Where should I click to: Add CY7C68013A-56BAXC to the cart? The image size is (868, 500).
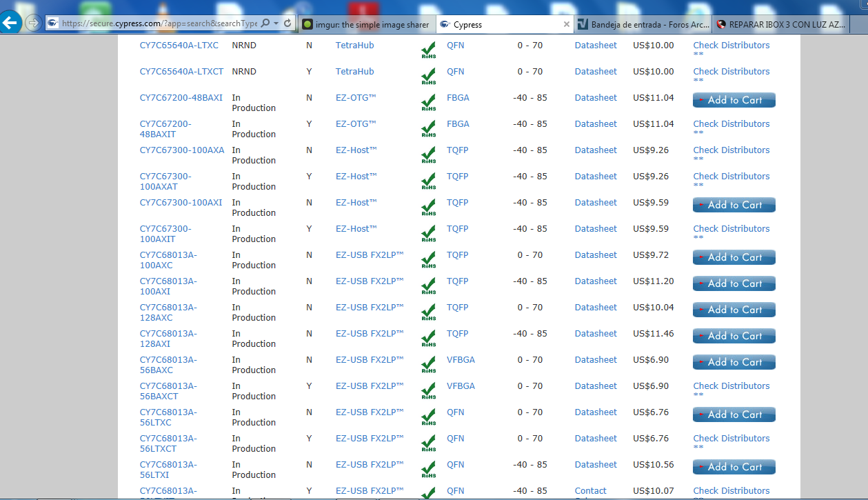(x=734, y=362)
